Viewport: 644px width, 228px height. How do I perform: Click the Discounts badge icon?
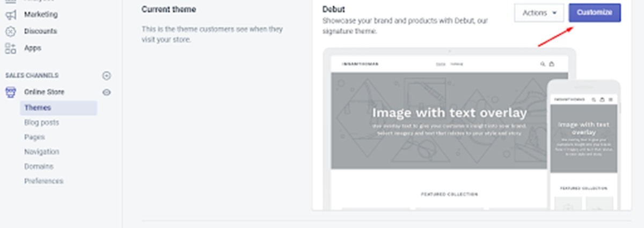pos(11,32)
